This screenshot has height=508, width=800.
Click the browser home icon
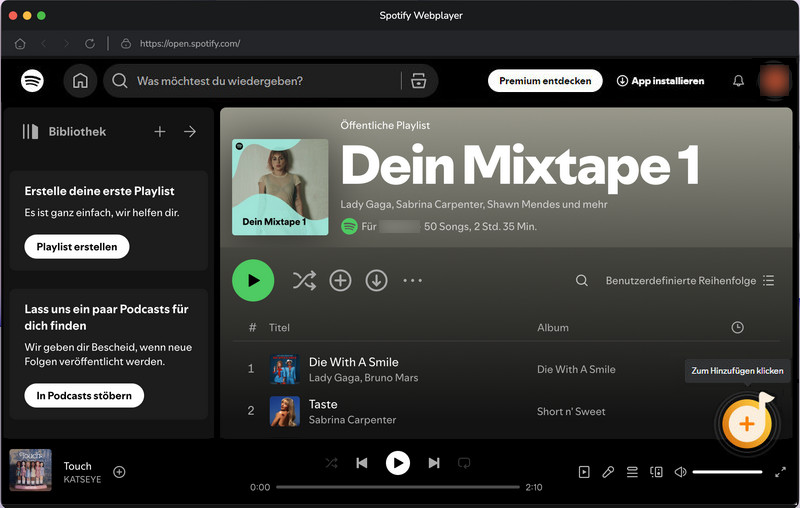20,44
